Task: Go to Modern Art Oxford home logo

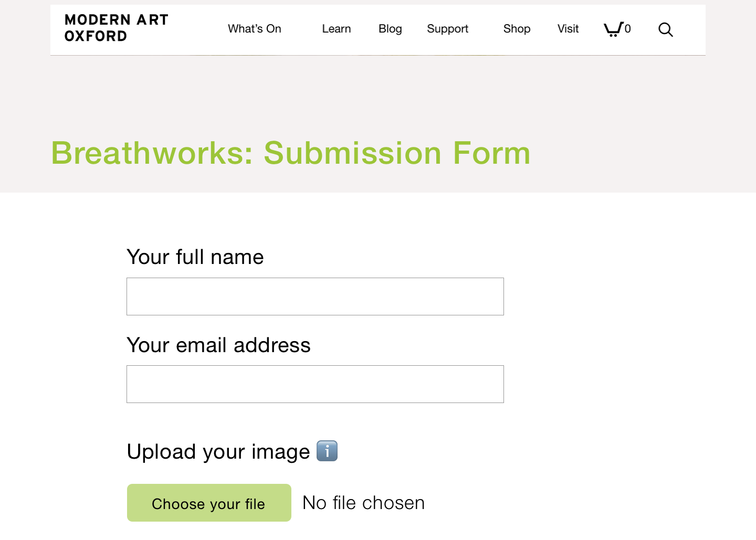Action: click(117, 28)
